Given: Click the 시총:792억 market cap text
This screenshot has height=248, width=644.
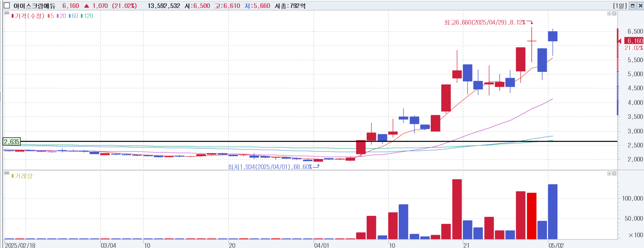Looking at the screenshot, I should [290, 6].
